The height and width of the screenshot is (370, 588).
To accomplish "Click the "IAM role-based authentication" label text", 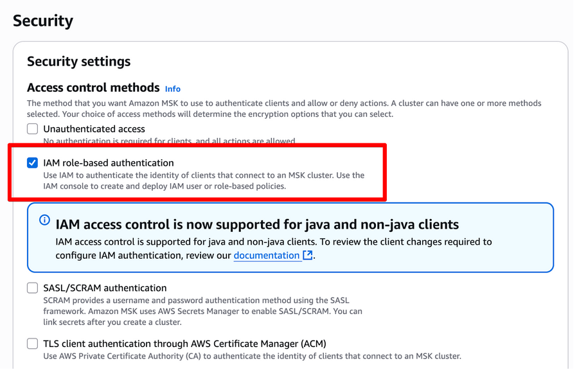I will tap(108, 163).
